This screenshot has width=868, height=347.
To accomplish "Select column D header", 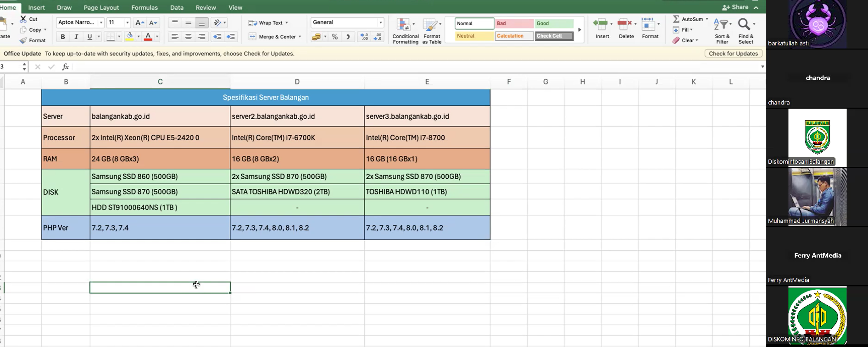I will click(297, 82).
